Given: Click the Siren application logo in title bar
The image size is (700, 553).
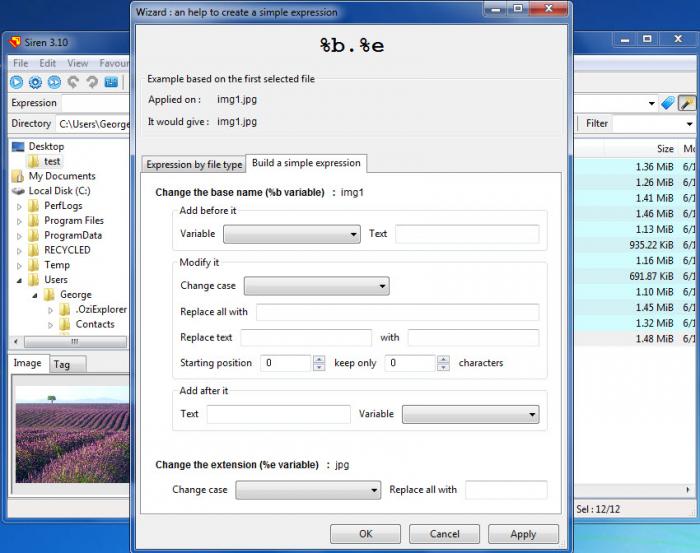Looking at the screenshot, I should [15, 42].
